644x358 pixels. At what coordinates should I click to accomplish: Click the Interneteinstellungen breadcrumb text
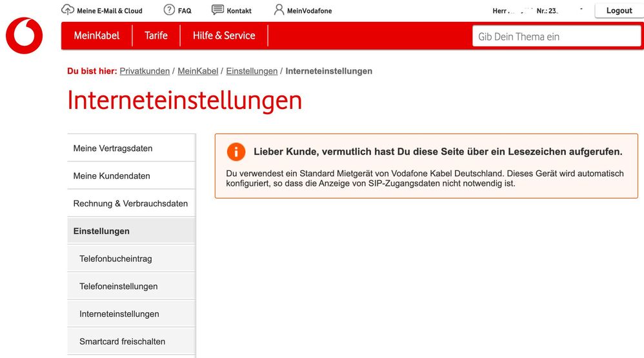[x=329, y=71]
